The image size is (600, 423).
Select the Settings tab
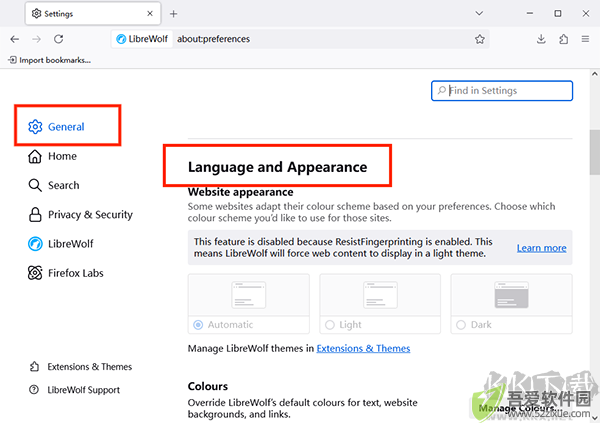coord(93,13)
